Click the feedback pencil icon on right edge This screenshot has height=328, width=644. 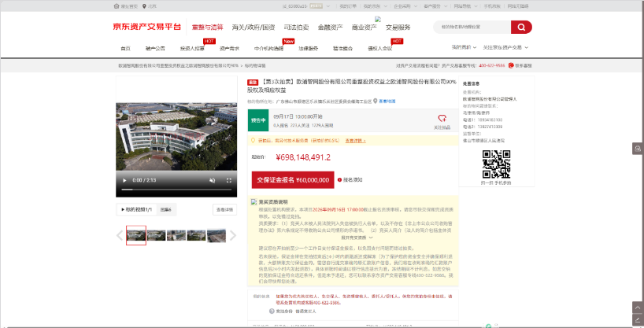[x=638, y=319]
